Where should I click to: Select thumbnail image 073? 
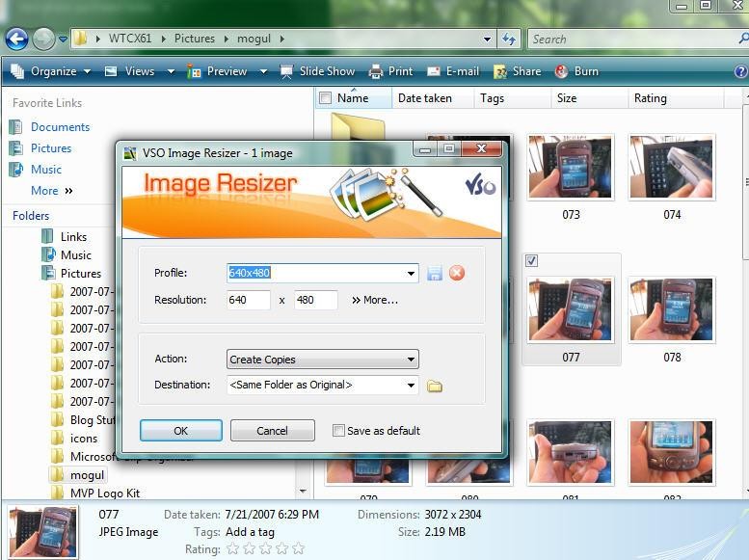point(571,168)
